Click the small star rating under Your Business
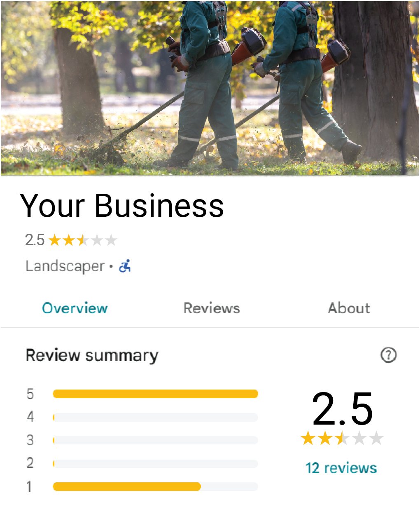Image resolution: width=420 pixels, height=526 pixels. pyautogui.click(x=83, y=240)
